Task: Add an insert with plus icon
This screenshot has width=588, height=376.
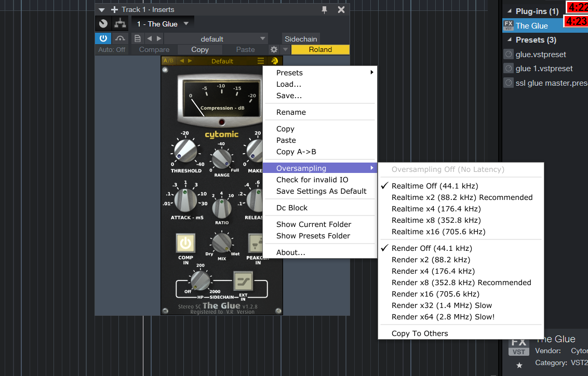Action: 114,10
